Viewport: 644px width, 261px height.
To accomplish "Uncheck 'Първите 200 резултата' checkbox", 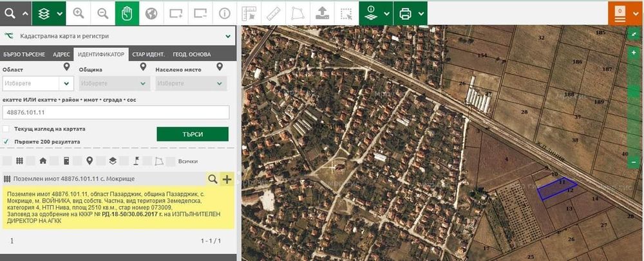I will [x=6, y=141].
